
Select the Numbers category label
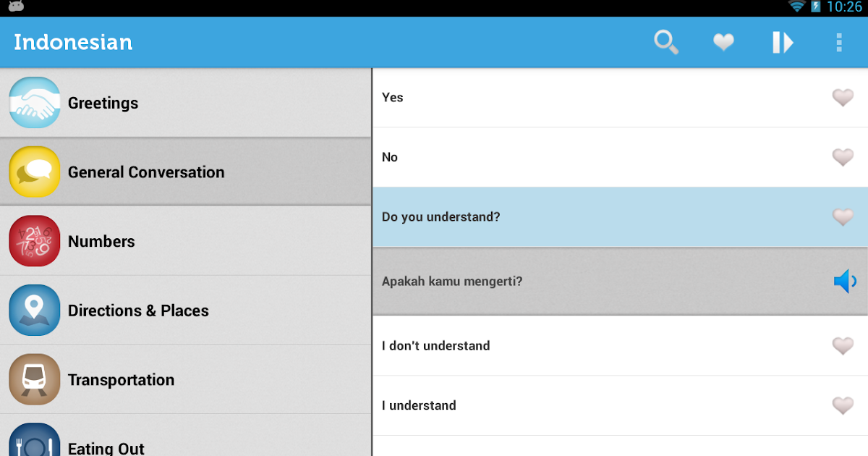101,242
